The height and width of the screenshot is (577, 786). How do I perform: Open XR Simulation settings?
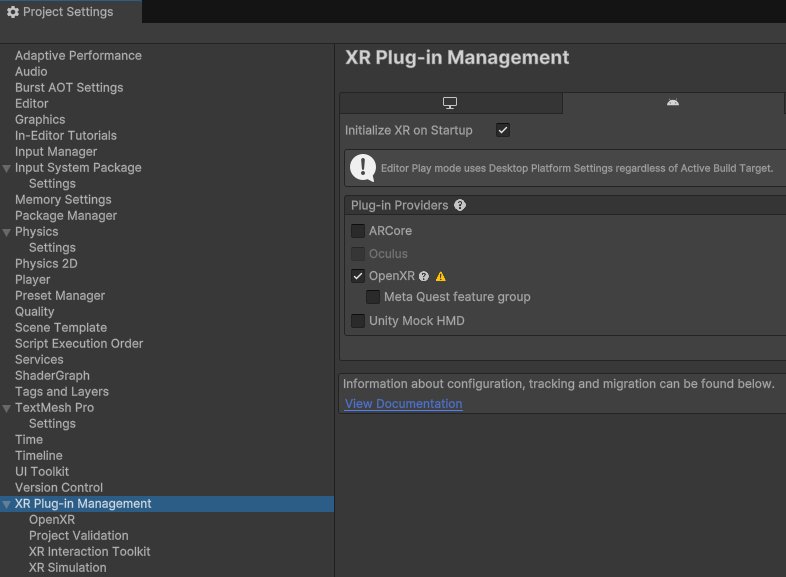68,568
